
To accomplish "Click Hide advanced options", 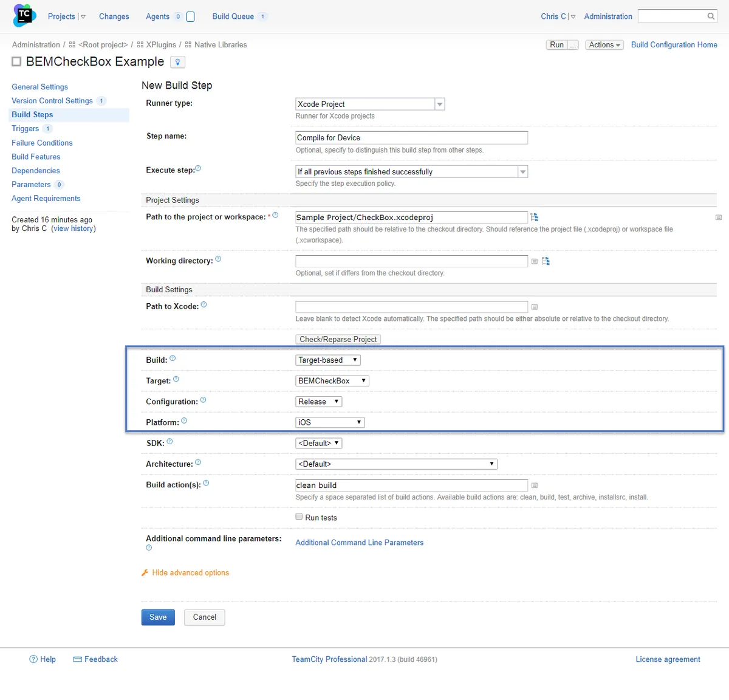I will [190, 573].
